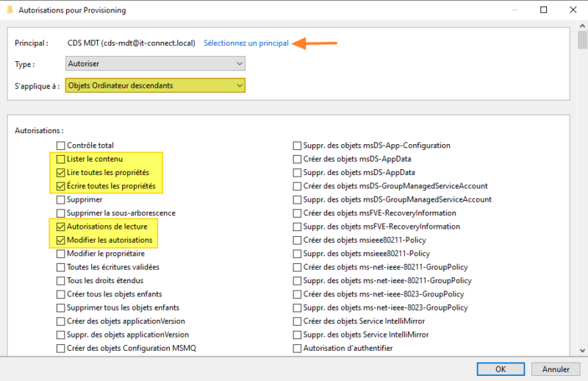
Task: Check 'Créer des objets msDS-GroupManagedServiceAccount'
Action: [x=297, y=186]
